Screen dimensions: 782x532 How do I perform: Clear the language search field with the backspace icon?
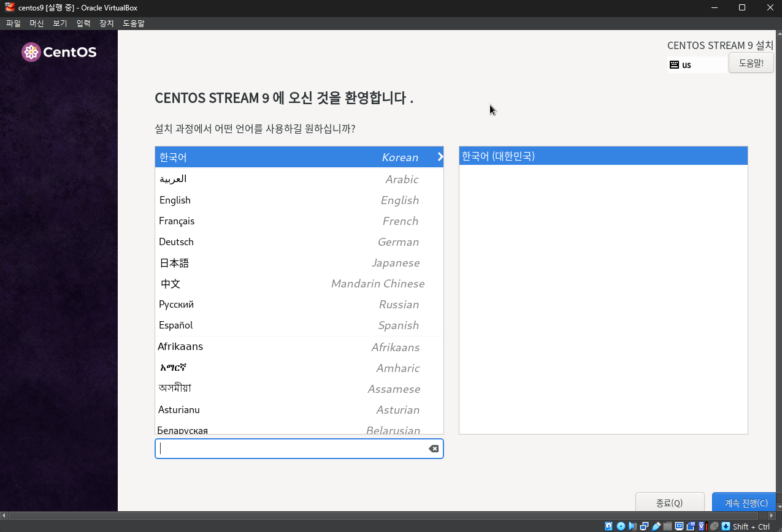click(x=434, y=449)
